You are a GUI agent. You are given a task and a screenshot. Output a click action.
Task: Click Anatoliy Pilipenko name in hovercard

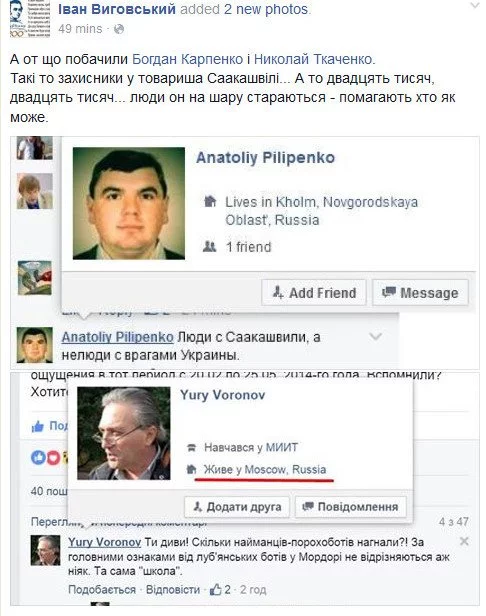[265, 158]
